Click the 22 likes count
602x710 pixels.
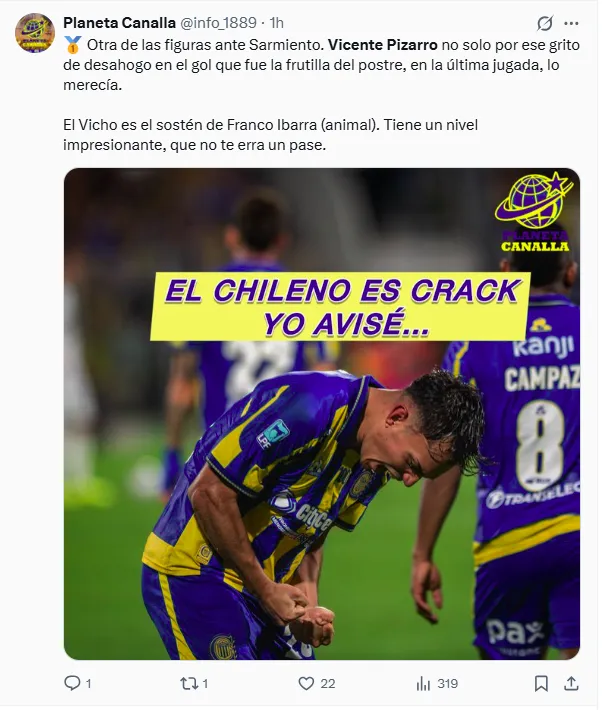point(327,684)
